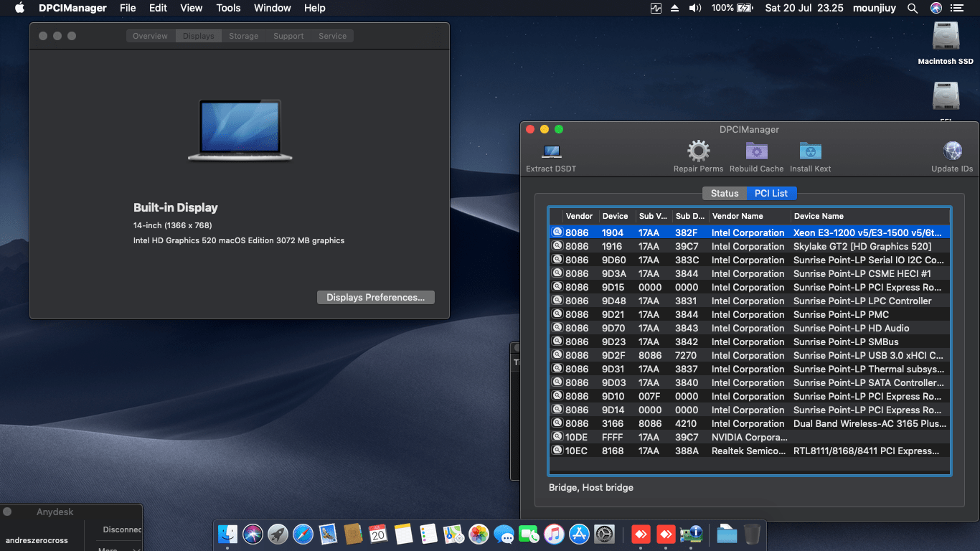Image resolution: width=980 pixels, height=551 pixels.
Task: Open iTunes from the Dock
Action: click(x=554, y=534)
